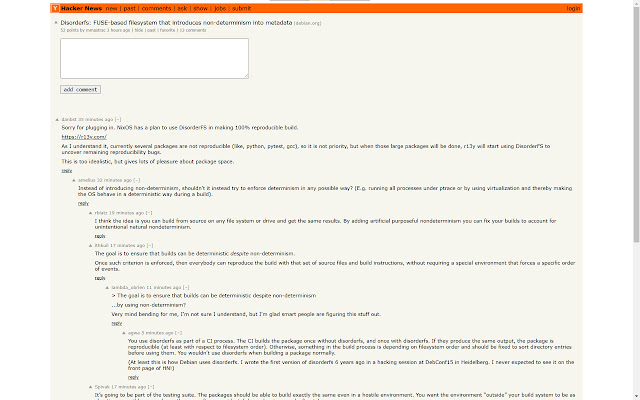Go to the ask section
This screenshot has height=400, width=640.
pyautogui.click(x=182, y=8)
